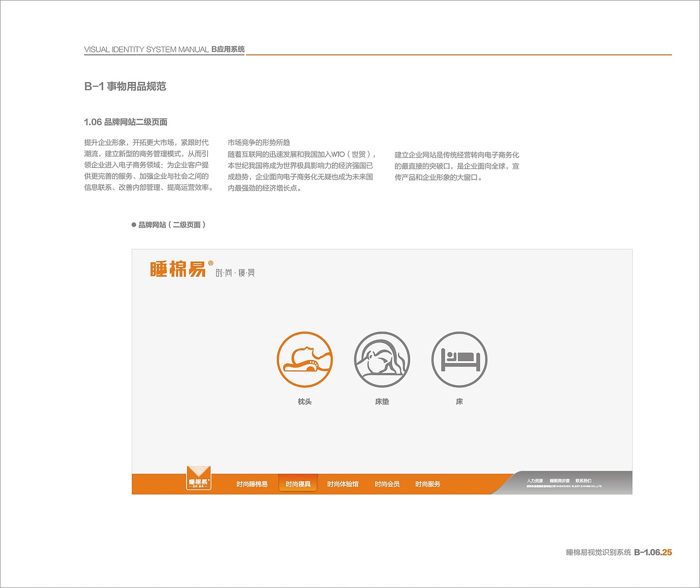Select the highlighted 时尚寝具 tab
This screenshot has width=700, height=588.
pyautogui.click(x=297, y=484)
